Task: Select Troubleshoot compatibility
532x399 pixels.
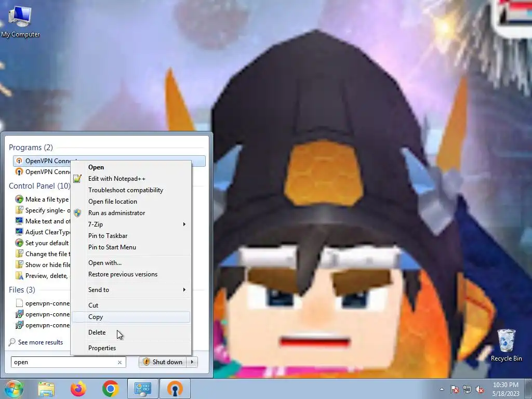Action: (130, 190)
